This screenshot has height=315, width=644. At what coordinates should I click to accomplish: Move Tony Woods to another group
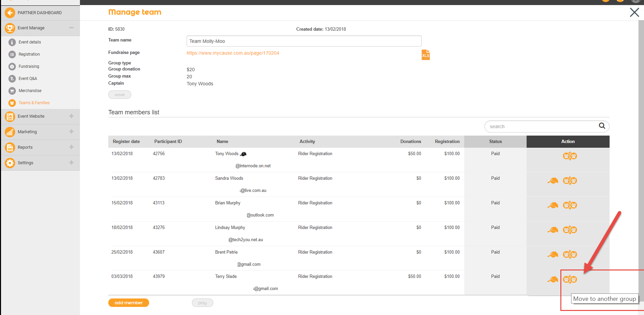(570, 156)
